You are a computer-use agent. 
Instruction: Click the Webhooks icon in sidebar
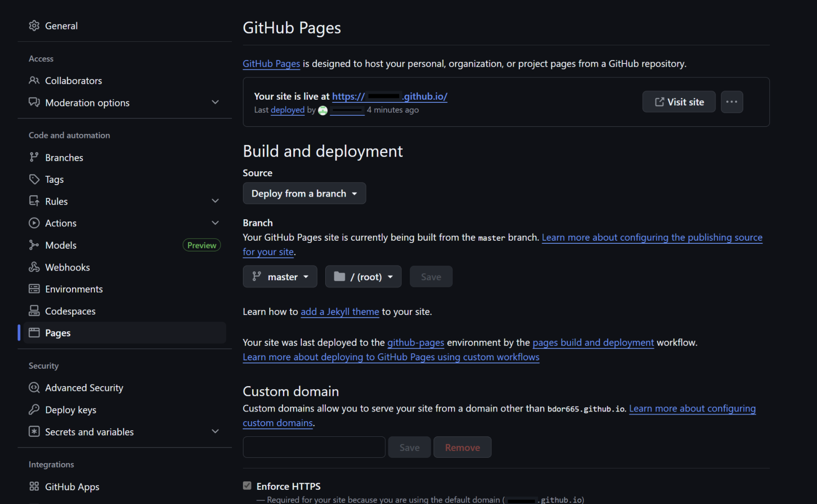34,267
